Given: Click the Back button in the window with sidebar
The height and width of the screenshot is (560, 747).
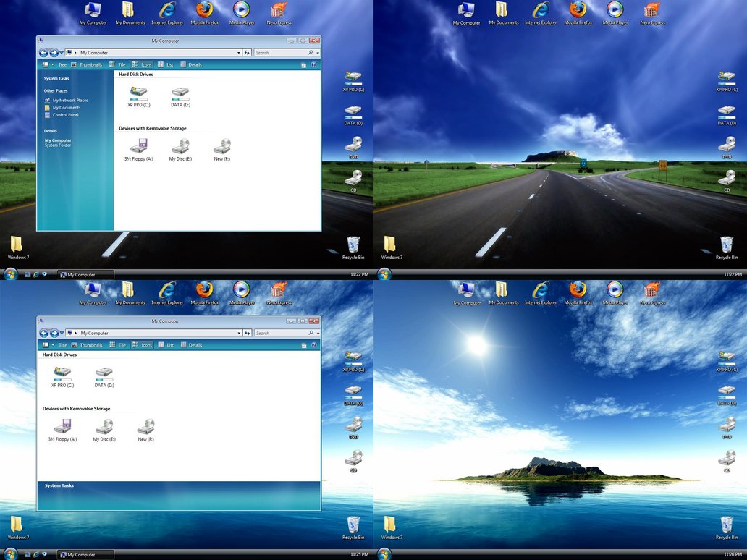Looking at the screenshot, I should point(43,53).
